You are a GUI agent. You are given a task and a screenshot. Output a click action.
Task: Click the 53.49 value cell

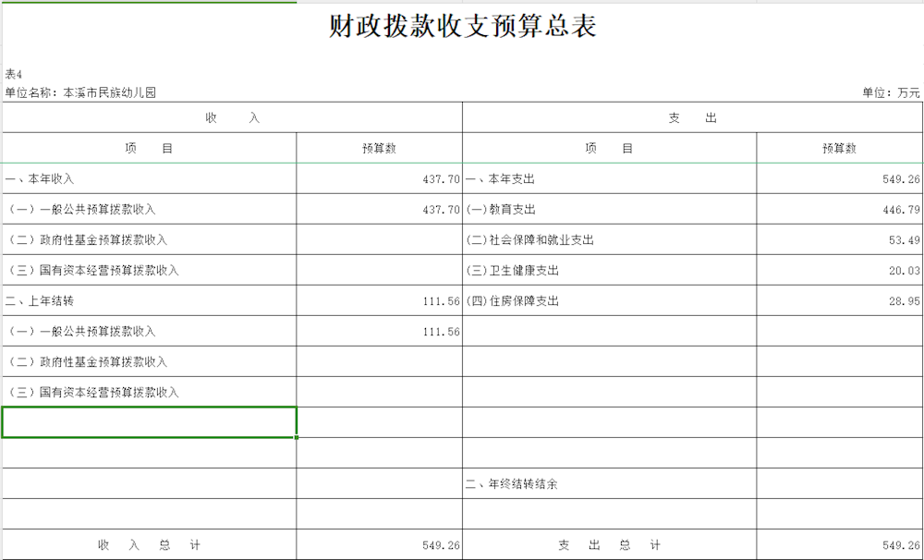pyautogui.click(x=839, y=240)
